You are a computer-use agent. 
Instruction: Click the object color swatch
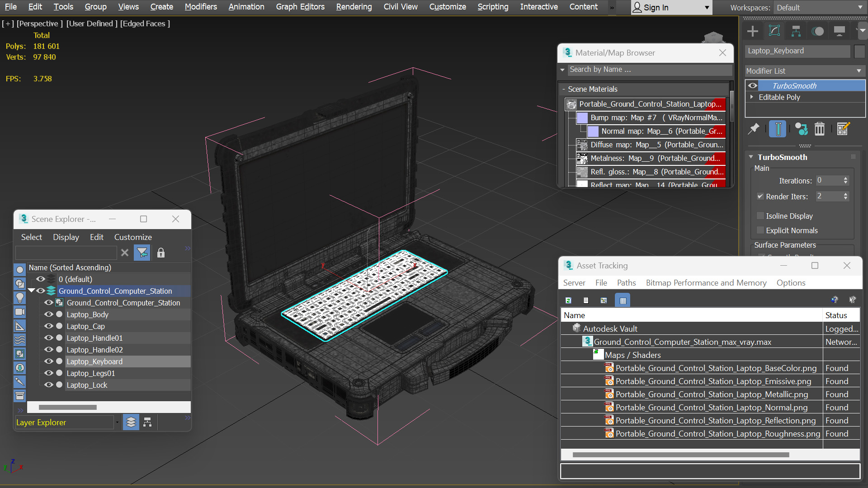tap(859, 51)
